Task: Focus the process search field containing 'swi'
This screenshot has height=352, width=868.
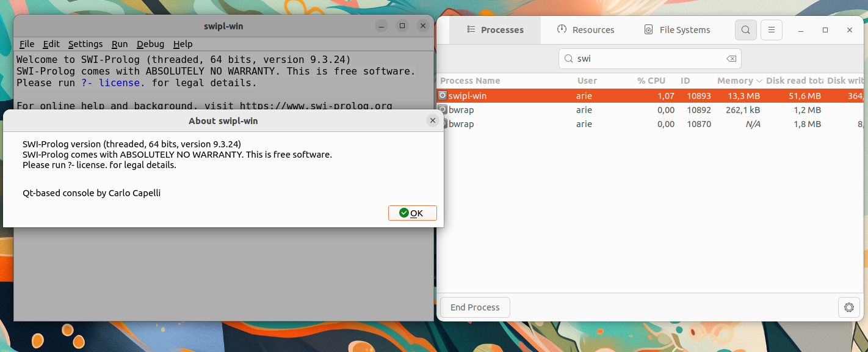Action: pos(650,59)
